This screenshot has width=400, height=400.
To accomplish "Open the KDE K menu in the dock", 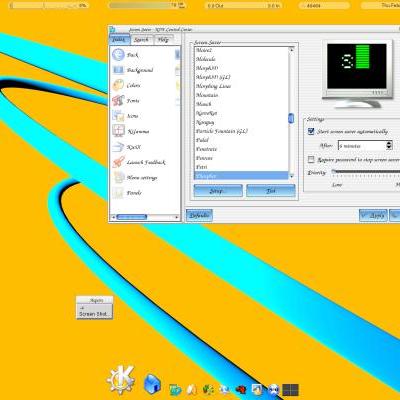I will click(121, 380).
